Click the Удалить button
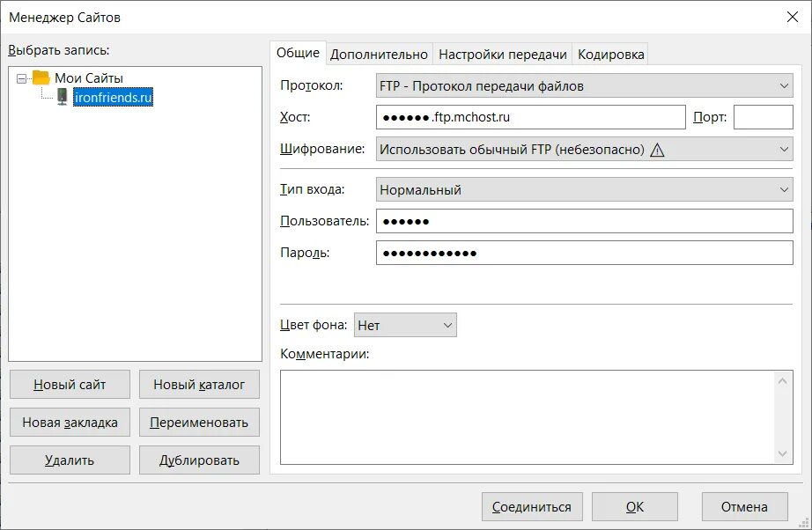Viewport: 812px width, 530px height. 70,460
